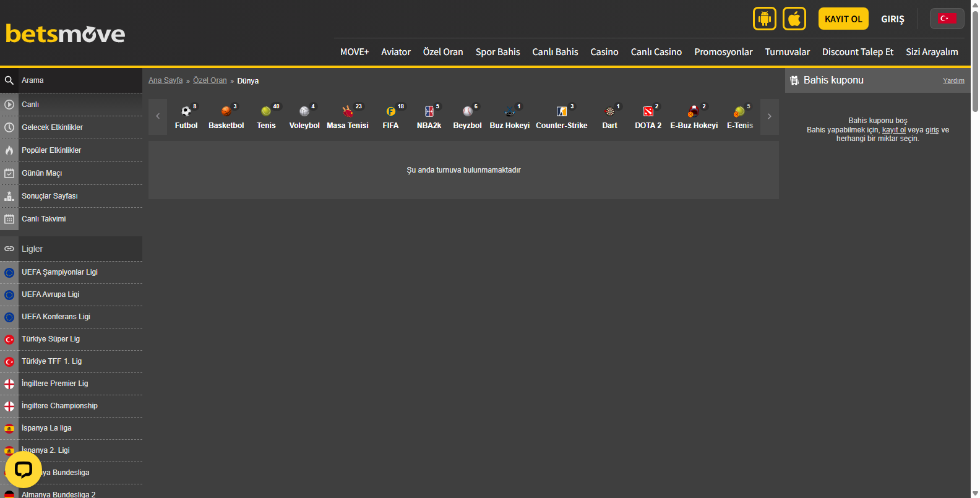This screenshot has height=498, width=980.
Task: Go to Özel Oran in the top menu
Action: [443, 52]
